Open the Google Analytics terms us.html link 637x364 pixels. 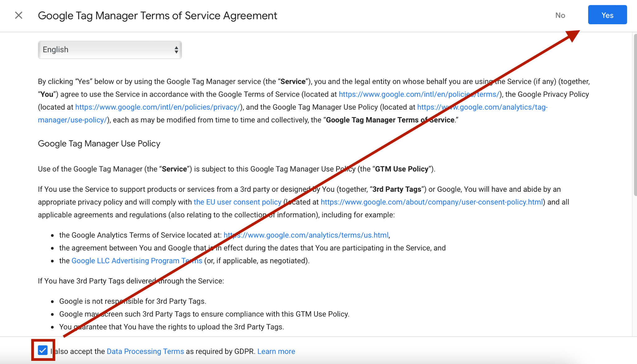click(306, 235)
